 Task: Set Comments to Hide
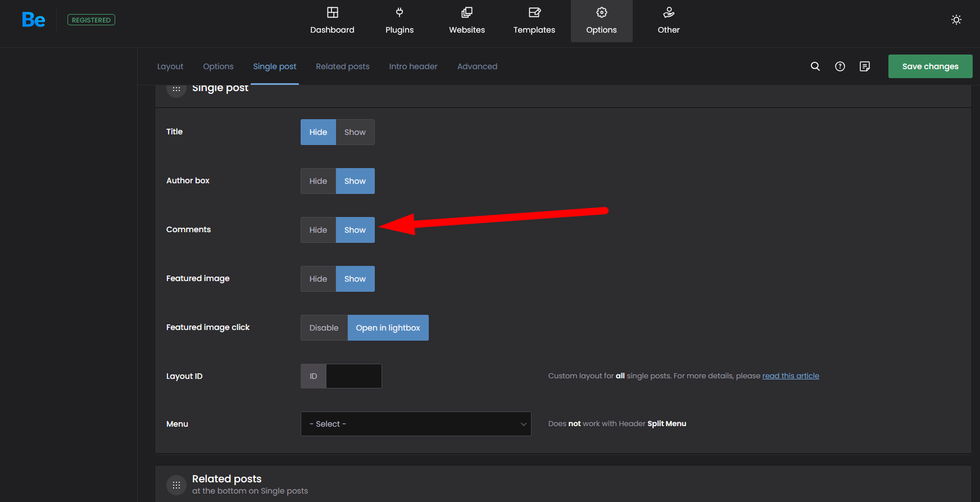point(318,230)
